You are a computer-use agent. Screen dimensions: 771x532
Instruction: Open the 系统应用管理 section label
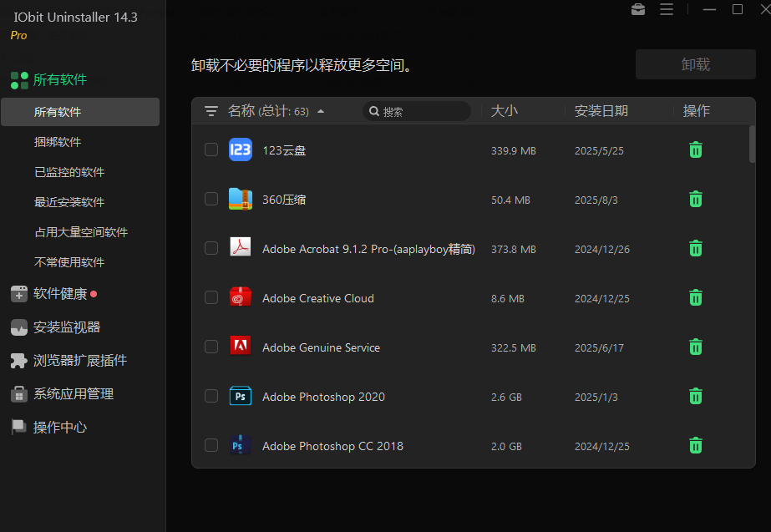point(74,394)
